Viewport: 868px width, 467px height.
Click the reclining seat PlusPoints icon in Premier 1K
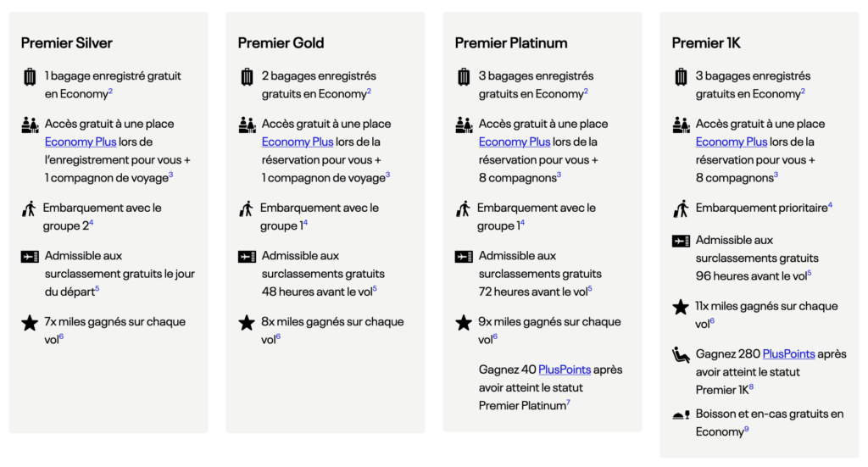(681, 355)
